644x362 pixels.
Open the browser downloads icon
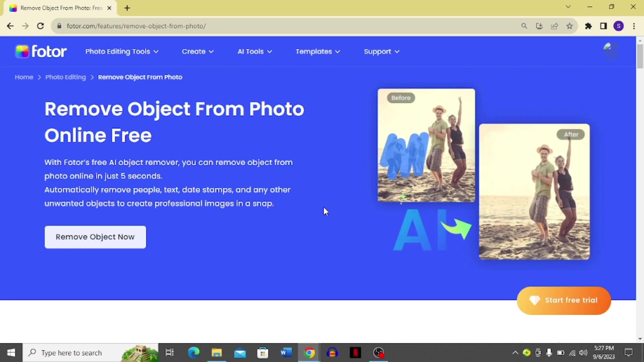pyautogui.click(x=539, y=26)
